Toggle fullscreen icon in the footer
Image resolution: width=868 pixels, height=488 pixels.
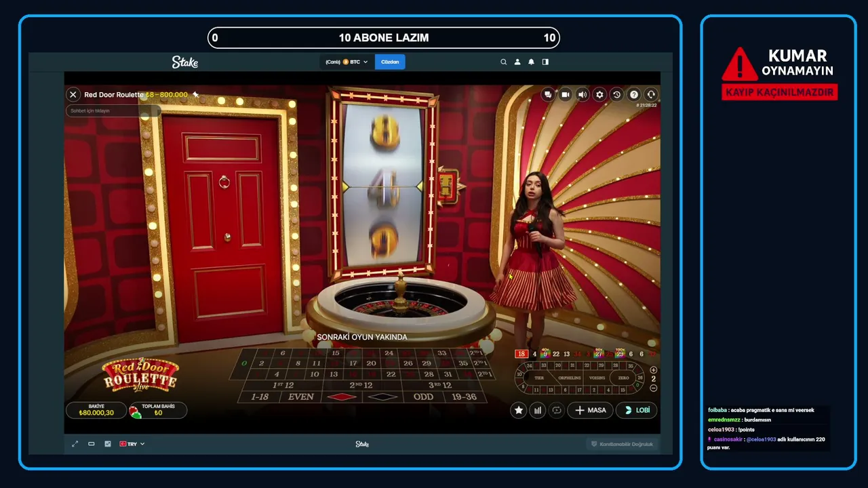pos(75,444)
